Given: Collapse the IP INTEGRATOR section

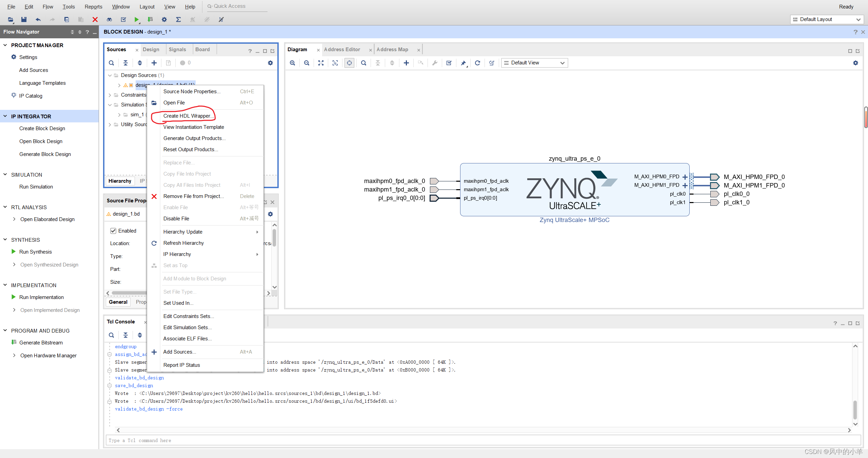Looking at the screenshot, I should [5, 116].
